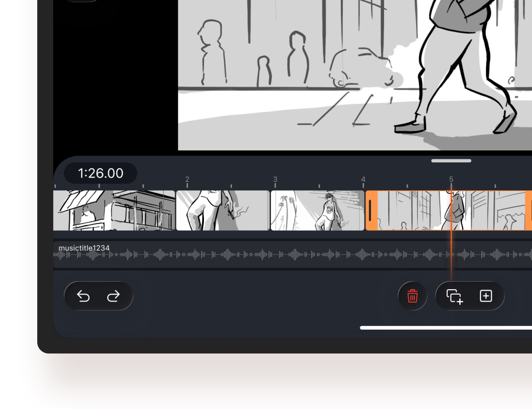Viewport: 532px width, 409px height.
Task: Undo the last edit
Action: coord(83,296)
